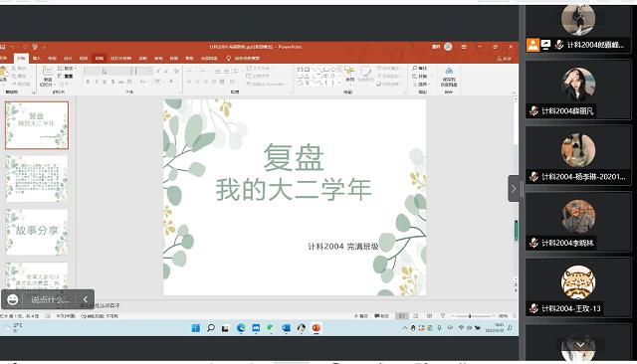Click the zoom slider handle in status bar
Image resolution: width=637 pixels, height=364 pixels.
470,315
